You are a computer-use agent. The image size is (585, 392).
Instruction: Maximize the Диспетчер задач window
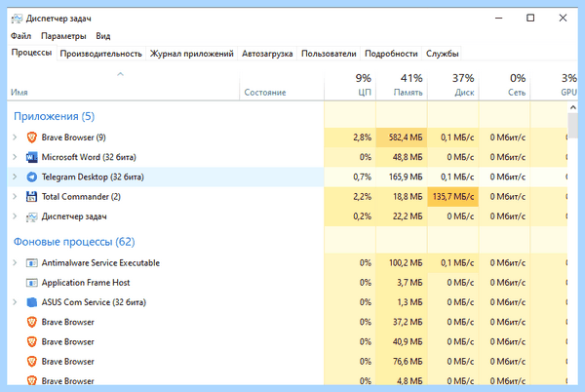coord(530,18)
